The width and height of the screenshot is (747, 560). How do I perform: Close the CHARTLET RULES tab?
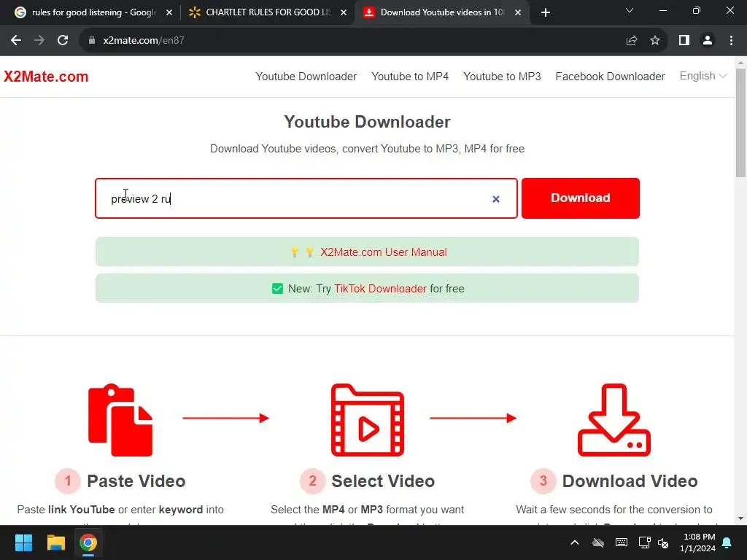click(344, 13)
